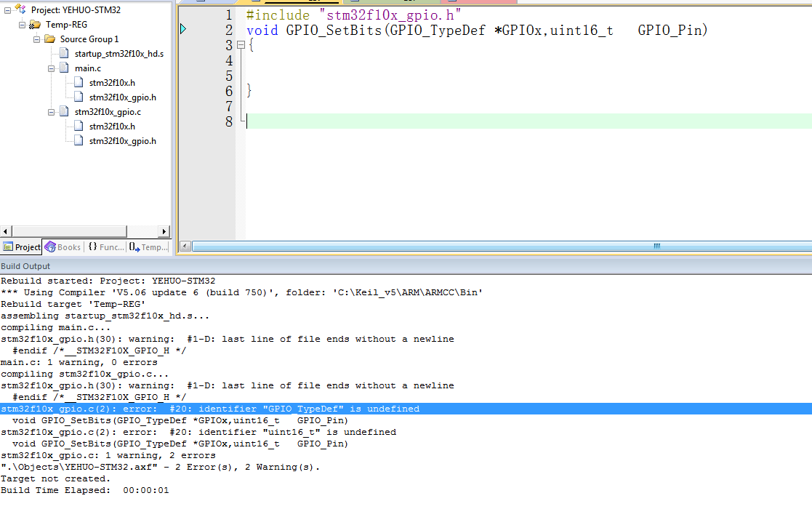This screenshot has height=517, width=812.
Task: Click the stm32f10x_gpio.h icon under main.c
Action: click(79, 97)
